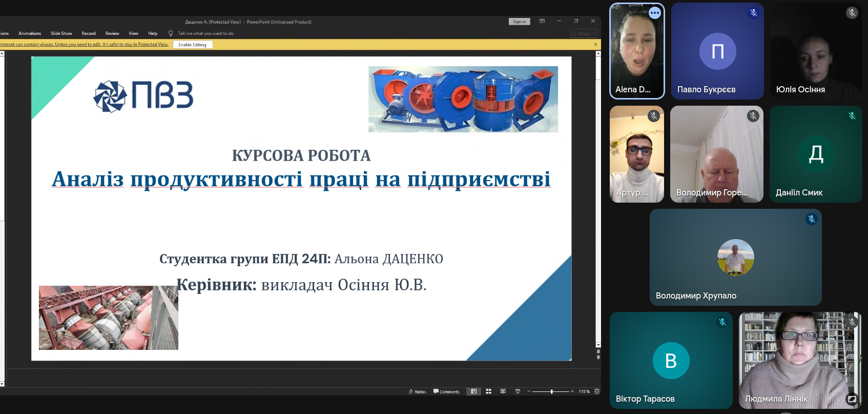Open the Review ribbon tab
The height and width of the screenshot is (414, 868).
click(x=112, y=33)
